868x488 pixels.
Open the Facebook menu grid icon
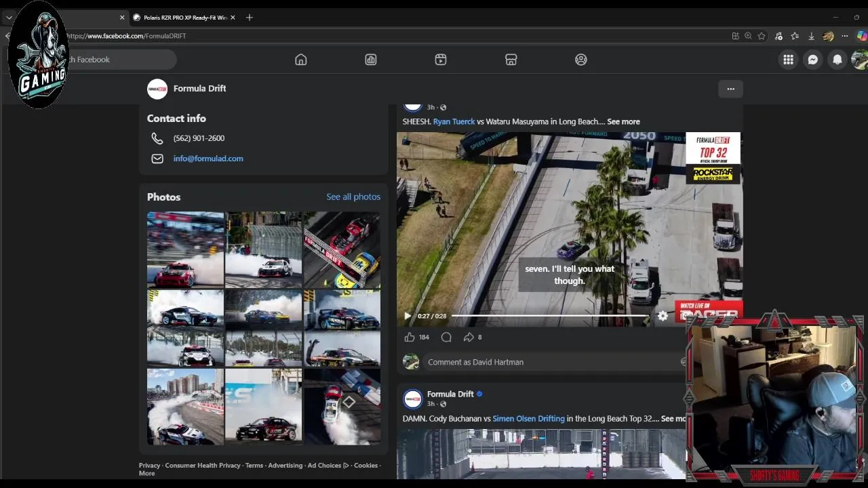(788, 60)
